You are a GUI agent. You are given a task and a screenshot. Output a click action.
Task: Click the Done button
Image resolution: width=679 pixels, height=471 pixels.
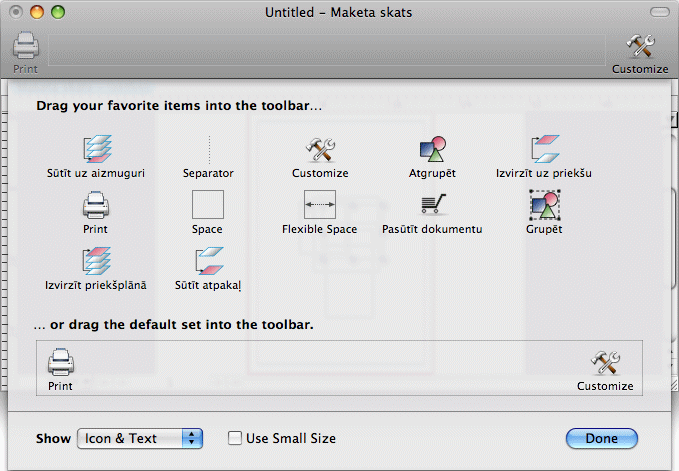[x=602, y=439]
